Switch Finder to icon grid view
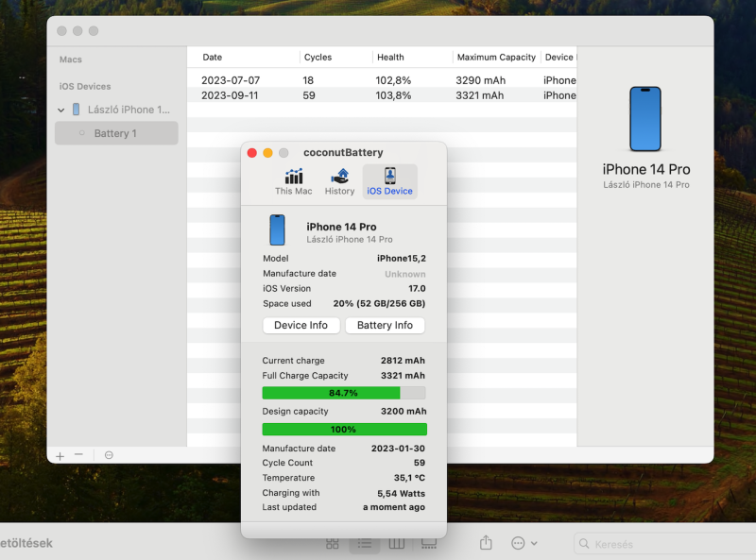This screenshot has height=560, width=756. point(333,544)
